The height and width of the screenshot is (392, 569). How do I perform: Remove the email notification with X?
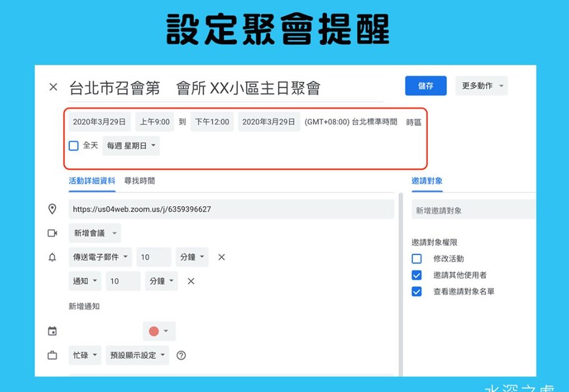point(221,257)
